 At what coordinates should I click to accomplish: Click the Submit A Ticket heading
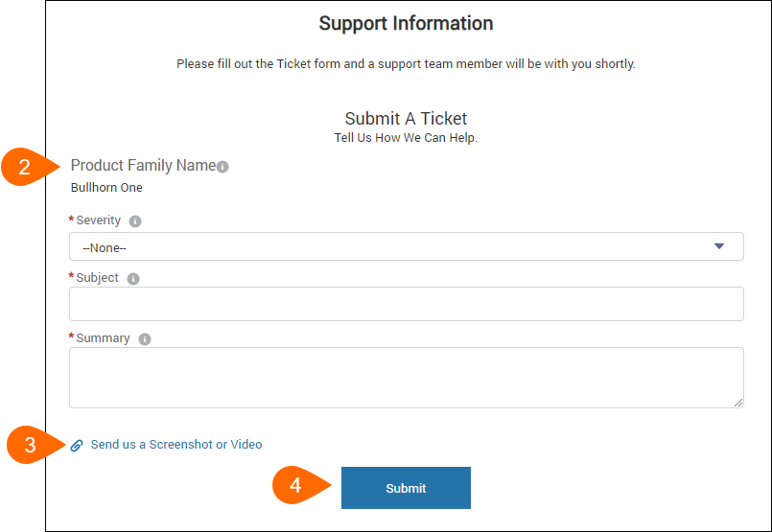point(406,119)
